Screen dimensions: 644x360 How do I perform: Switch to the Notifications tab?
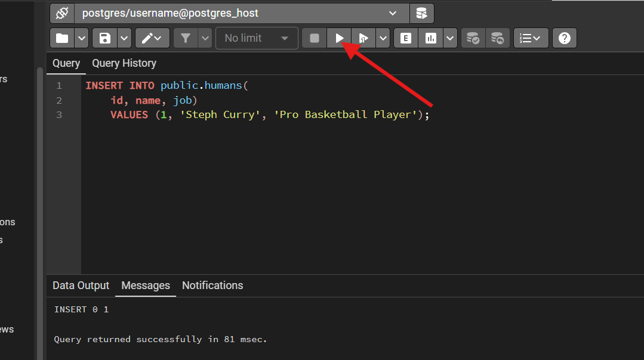(x=212, y=285)
